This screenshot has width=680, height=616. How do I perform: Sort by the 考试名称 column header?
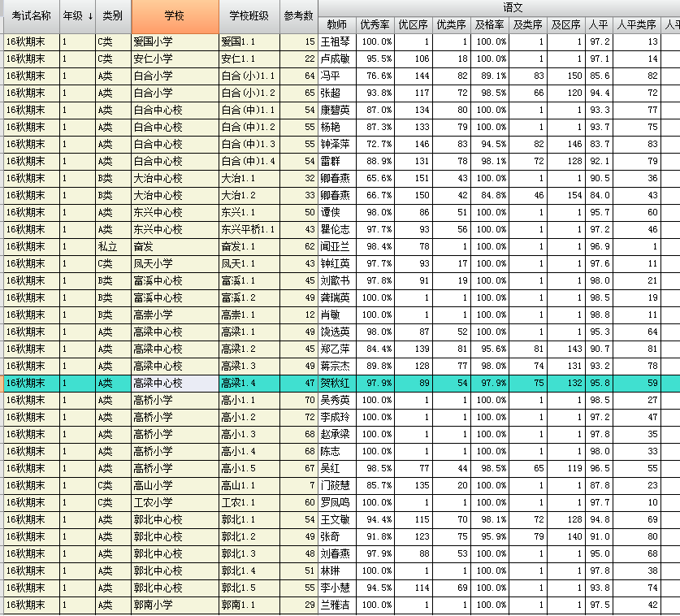[x=30, y=16]
